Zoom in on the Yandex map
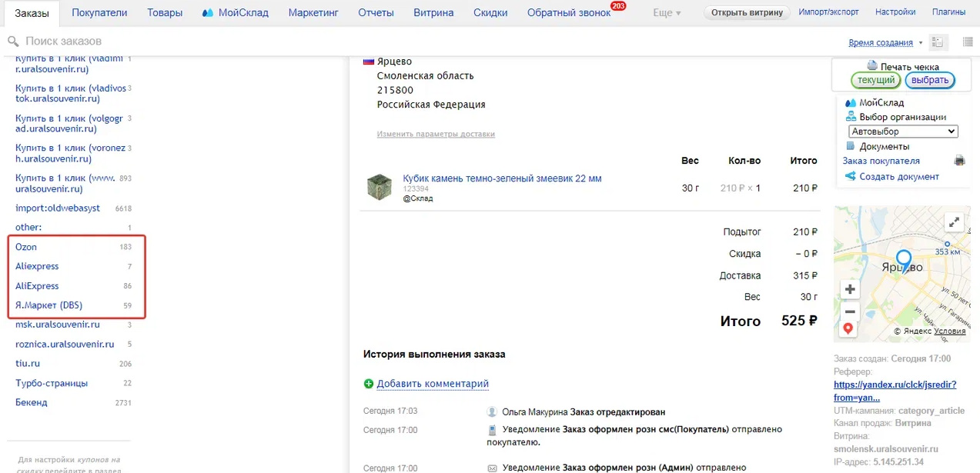The width and height of the screenshot is (980, 473). 850,289
